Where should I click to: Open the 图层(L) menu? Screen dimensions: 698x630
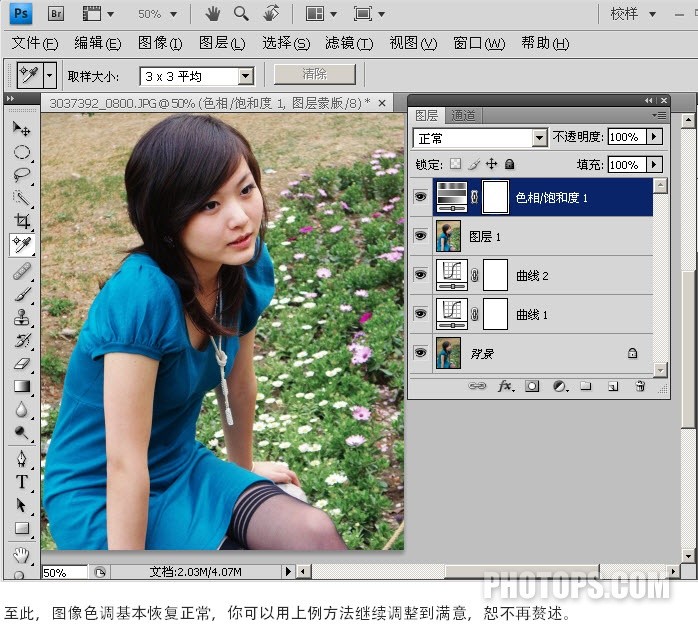pyautogui.click(x=222, y=43)
